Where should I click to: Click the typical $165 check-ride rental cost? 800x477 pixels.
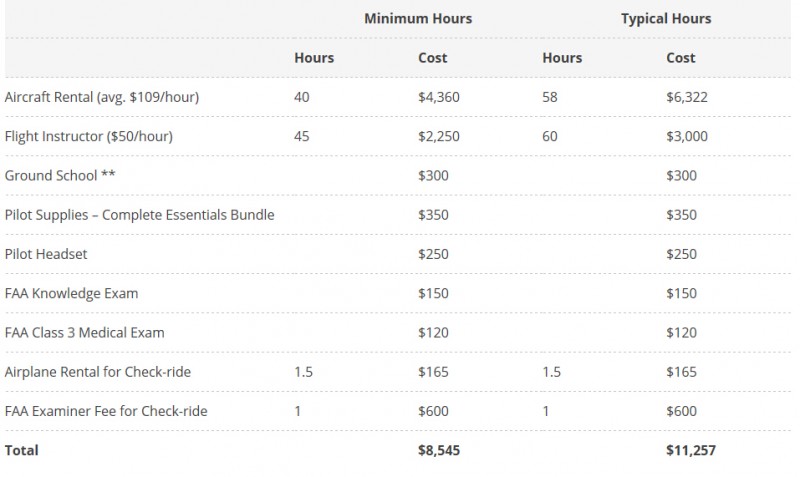coord(681,372)
